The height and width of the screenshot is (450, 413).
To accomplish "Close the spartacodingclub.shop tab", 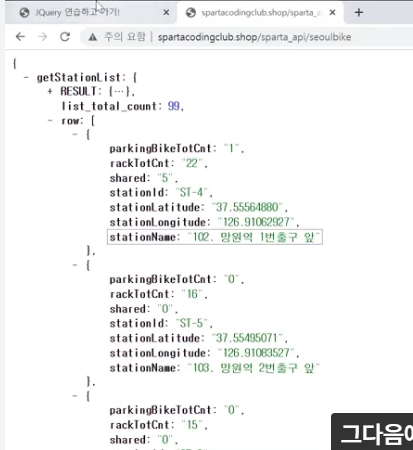I will click(x=332, y=13).
